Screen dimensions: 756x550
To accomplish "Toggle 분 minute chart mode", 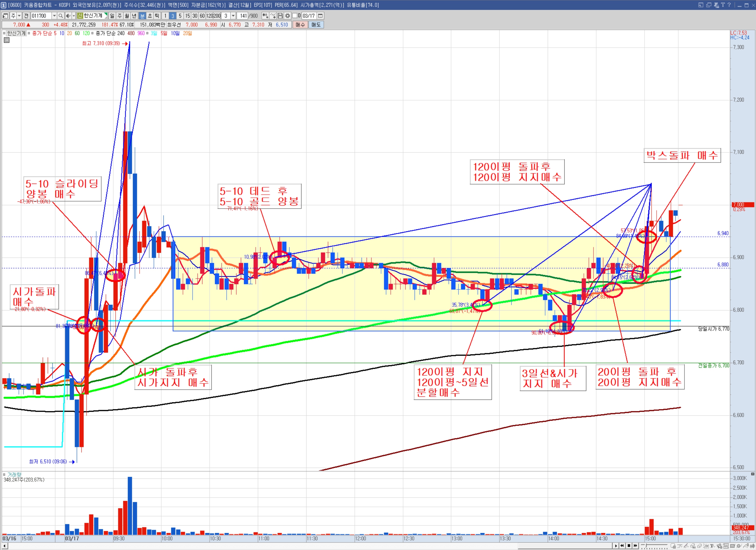I will pos(142,16).
